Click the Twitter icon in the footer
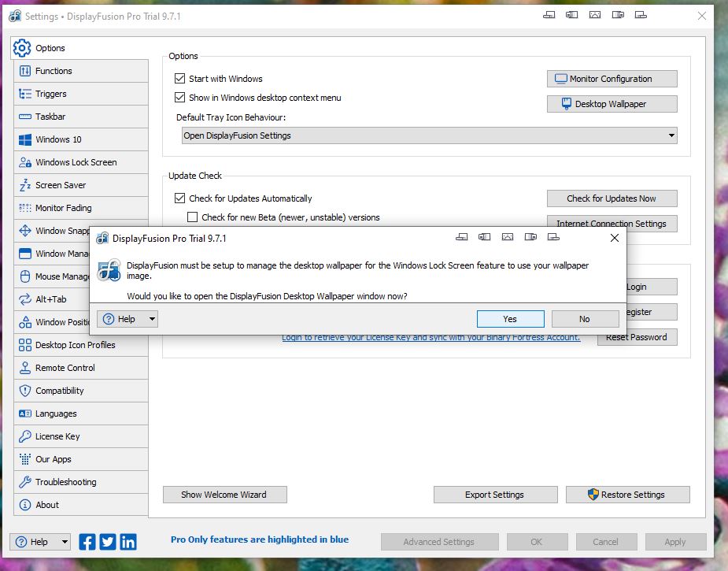The width and height of the screenshot is (728, 571). (x=108, y=542)
